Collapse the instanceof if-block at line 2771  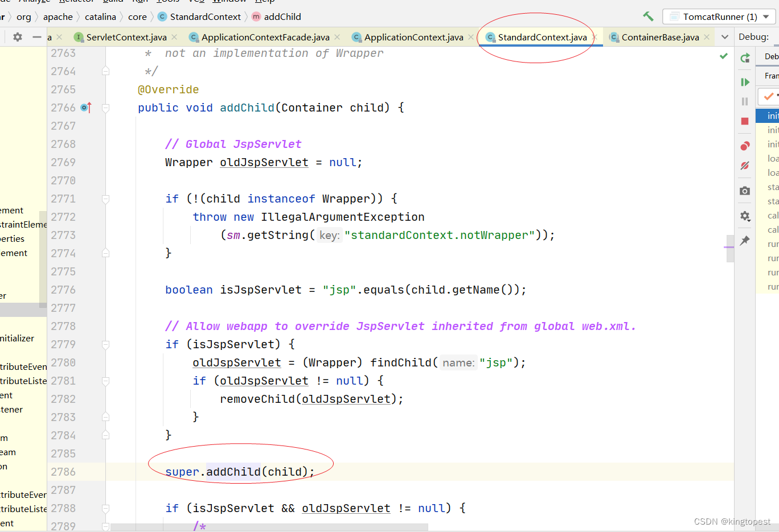(x=105, y=199)
